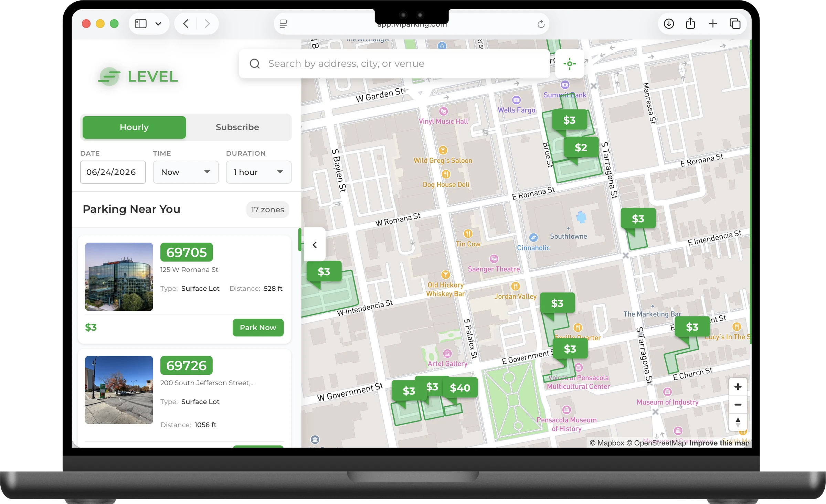Click the Wild Greg's Saloon map icon
826x504 pixels.
coord(443,150)
